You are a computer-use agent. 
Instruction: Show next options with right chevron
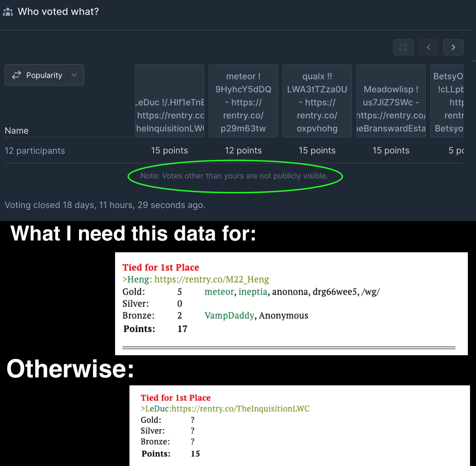coord(453,47)
